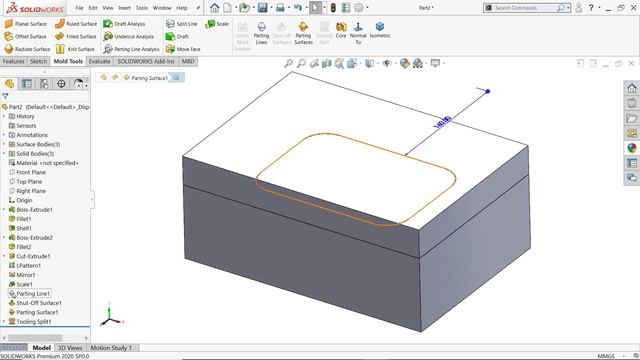Screen dimensions: 640x360
Task: Open SOLIDWORKS Resources in task pane
Action: coord(631,88)
